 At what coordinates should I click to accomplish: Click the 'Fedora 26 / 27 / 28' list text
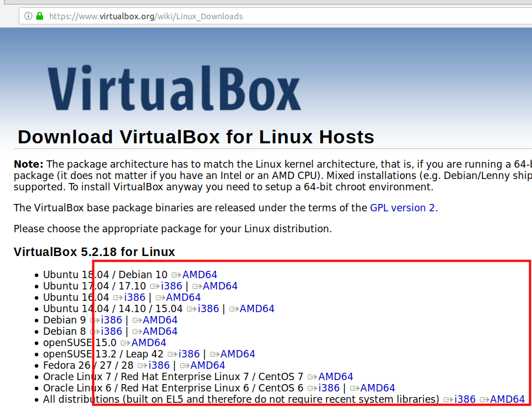point(88,365)
